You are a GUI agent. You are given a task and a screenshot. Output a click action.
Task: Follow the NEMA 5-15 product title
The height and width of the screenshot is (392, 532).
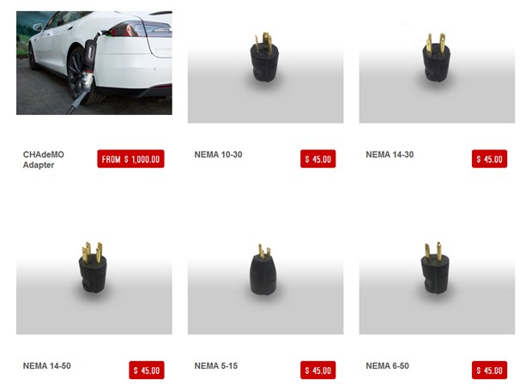tap(215, 366)
